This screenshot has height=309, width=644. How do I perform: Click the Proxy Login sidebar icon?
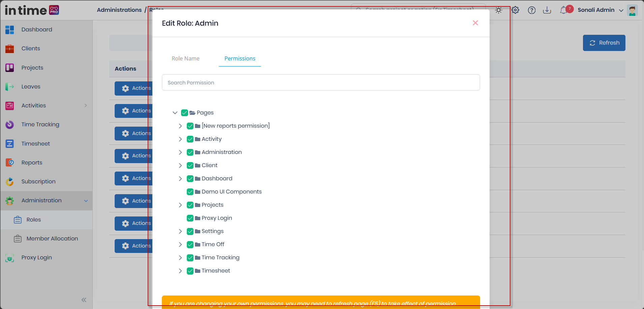pos(10,258)
